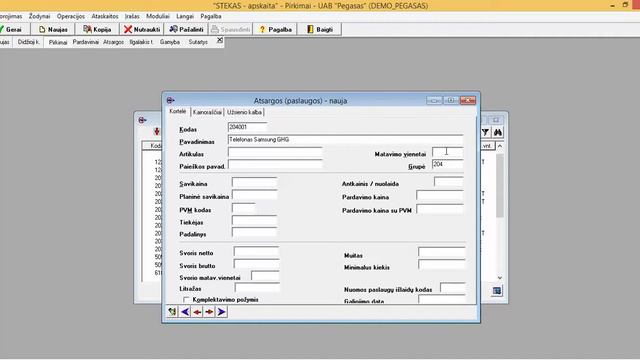The width and height of the screenshot is (640, 360).
Task: Click the Svorio matav. vienetai input field
Action: click(265, 276)
